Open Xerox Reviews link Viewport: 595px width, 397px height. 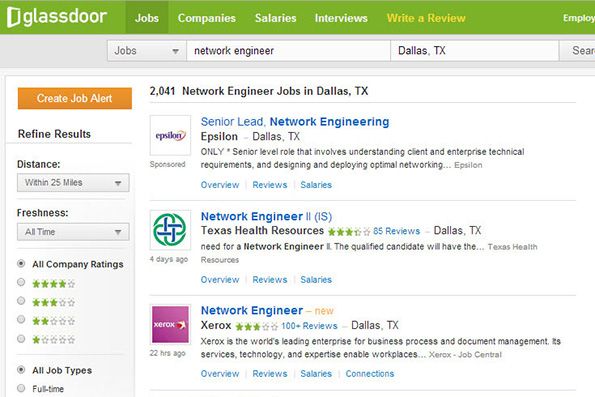click(270, 374)
